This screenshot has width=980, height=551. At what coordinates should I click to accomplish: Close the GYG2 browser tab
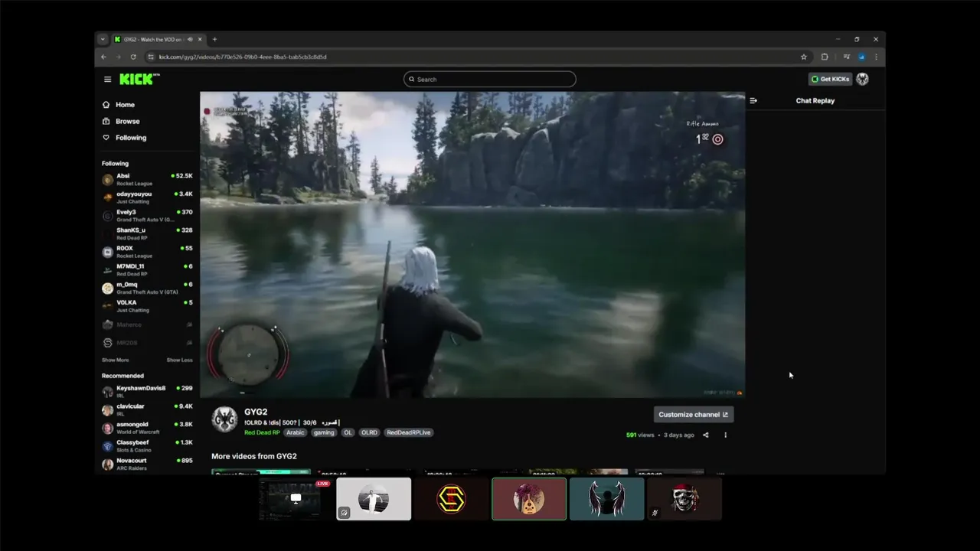tap(201, 39)
